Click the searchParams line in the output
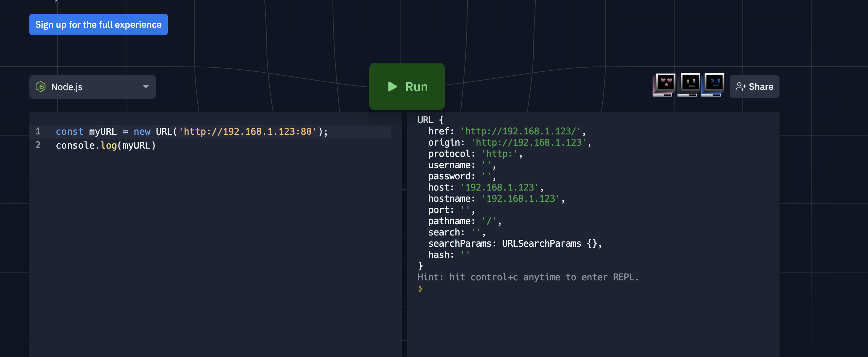 click(515, 243)
